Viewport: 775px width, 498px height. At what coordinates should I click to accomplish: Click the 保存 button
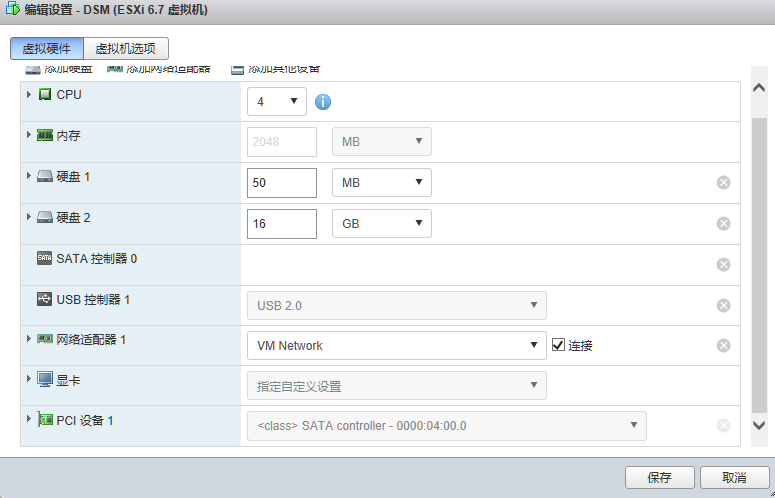coord(659,477)
